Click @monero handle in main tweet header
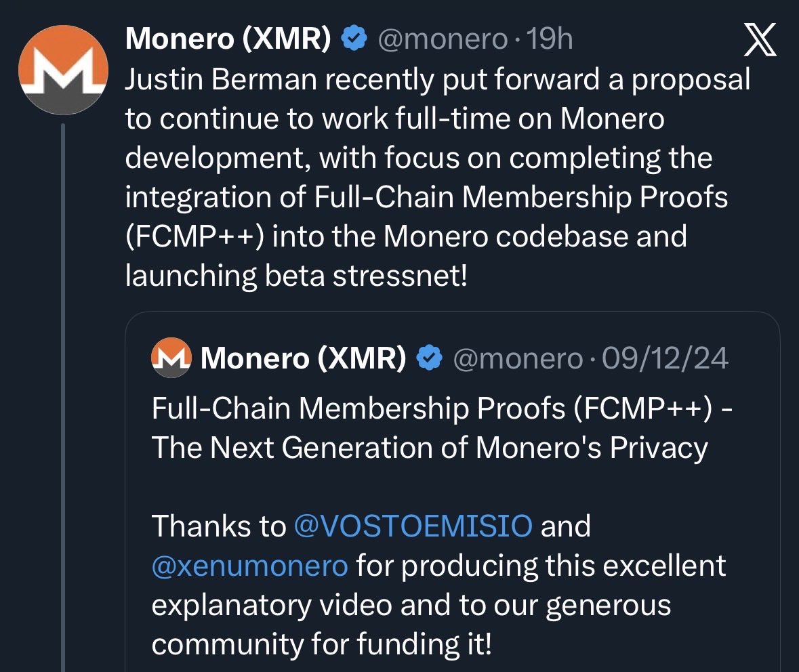Screen dimensions: 799x672 coord(442,41)
